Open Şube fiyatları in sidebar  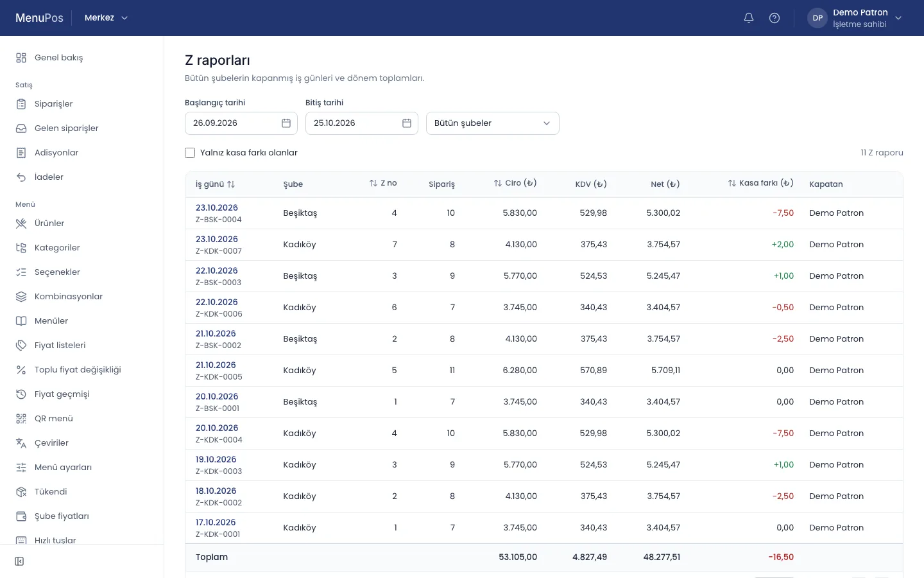82,516
